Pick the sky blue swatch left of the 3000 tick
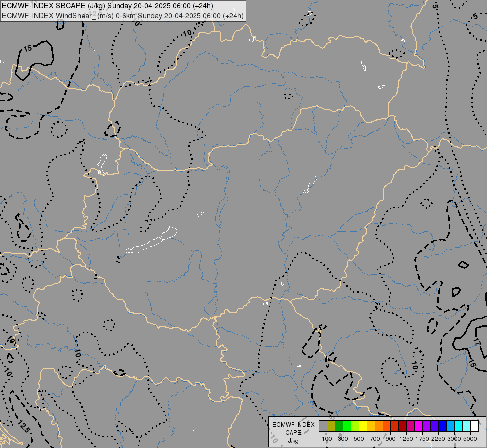This screenshot has width=487, height=448. point(451,426)
